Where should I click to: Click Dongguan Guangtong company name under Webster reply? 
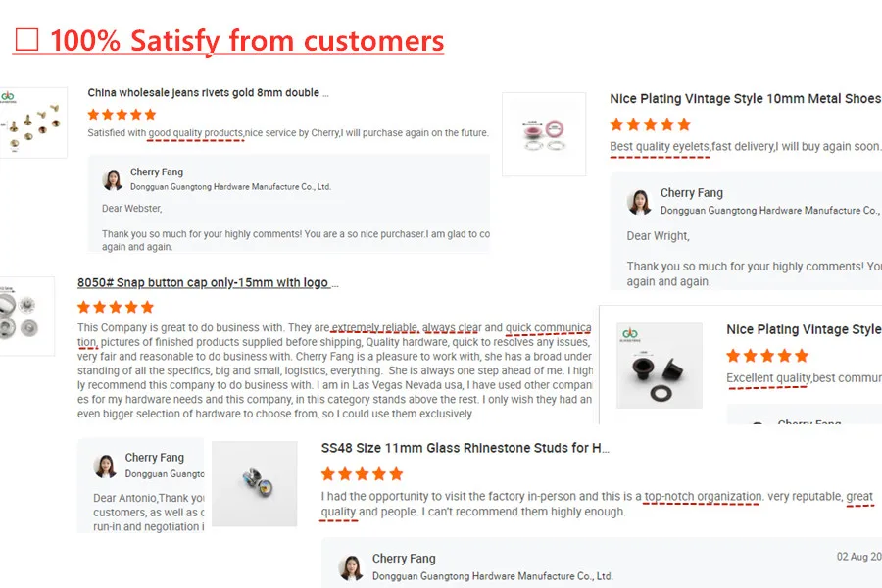pyautogui.click(x=230, y=186)
